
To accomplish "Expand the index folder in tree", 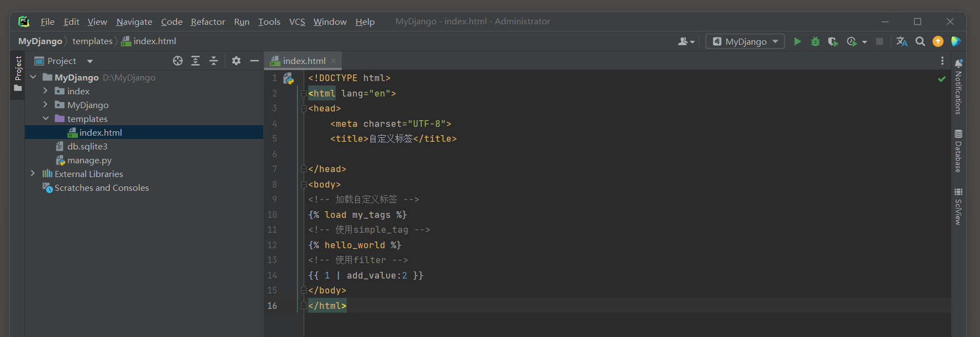I will pos(46,91).
